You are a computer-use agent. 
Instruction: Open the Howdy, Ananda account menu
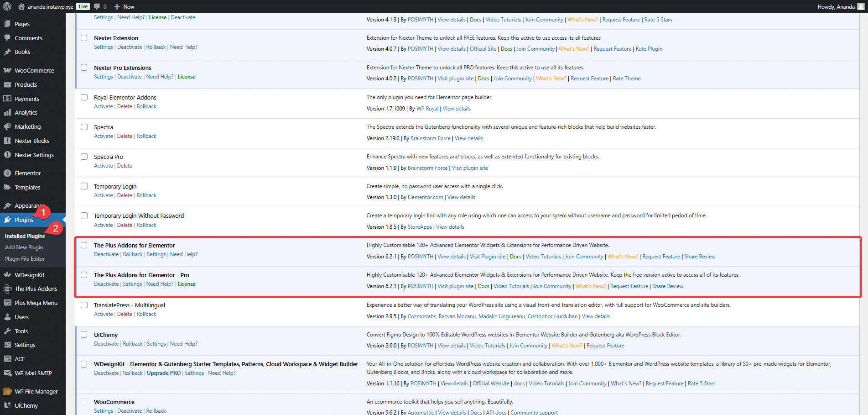pyautogui.click(x=841, y=6)
